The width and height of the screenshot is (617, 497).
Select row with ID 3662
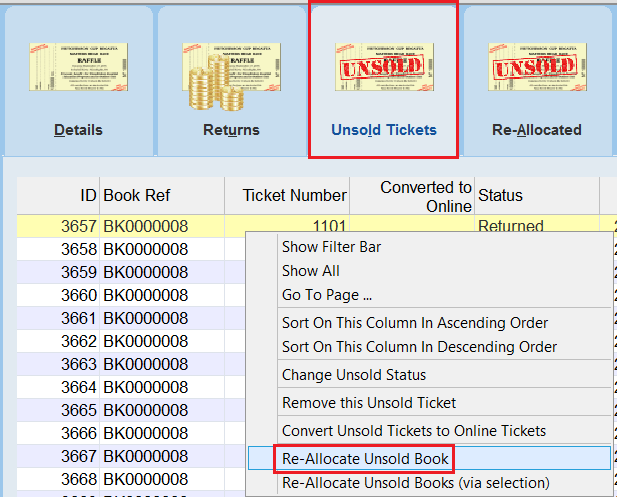click(x=131, y=341)
